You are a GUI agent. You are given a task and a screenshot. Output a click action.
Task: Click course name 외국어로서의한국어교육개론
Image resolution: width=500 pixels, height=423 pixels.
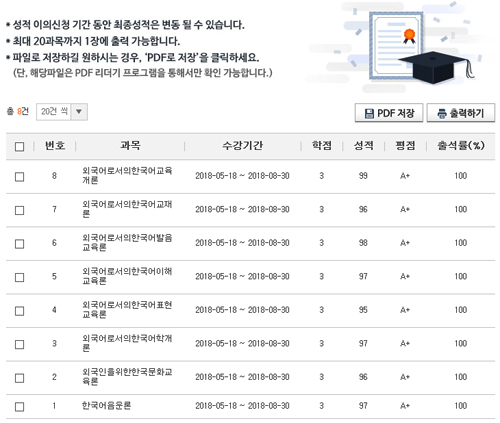tap(127, 175)
